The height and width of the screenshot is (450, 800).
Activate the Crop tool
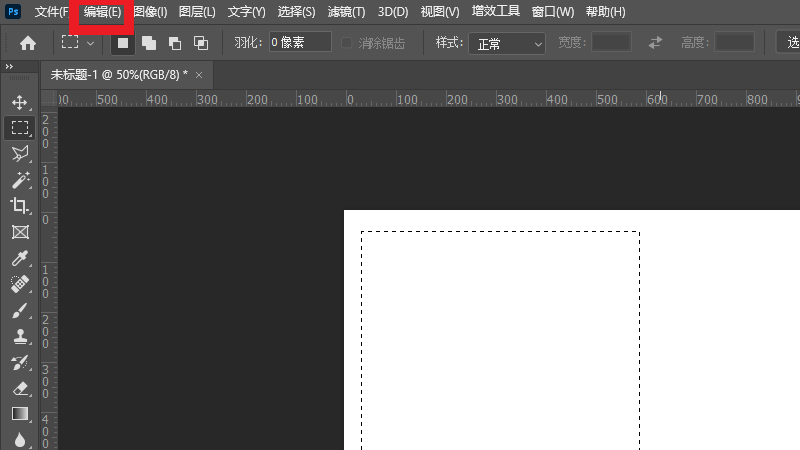click(19, 206)
